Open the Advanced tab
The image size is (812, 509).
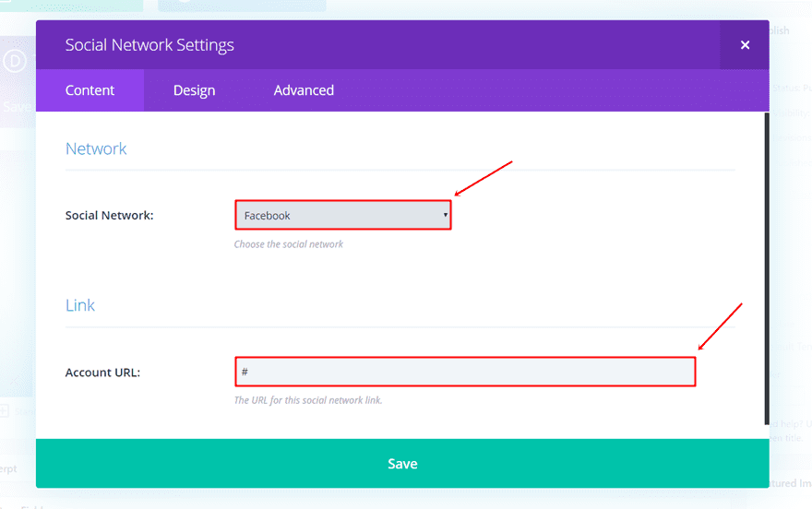point(304,90)
